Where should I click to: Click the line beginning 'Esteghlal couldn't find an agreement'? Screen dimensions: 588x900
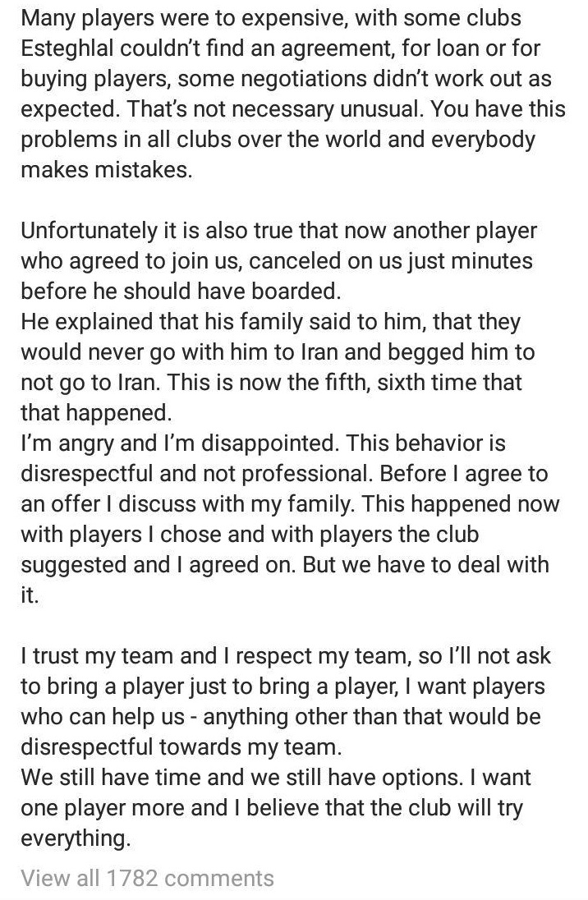pyautogui.click(x=281, y=48)
